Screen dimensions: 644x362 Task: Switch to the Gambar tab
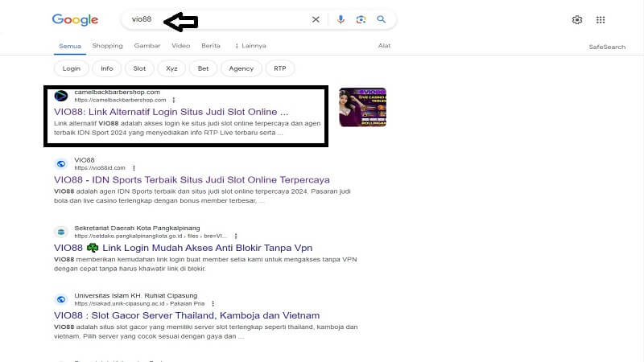(x=147, y=46)
